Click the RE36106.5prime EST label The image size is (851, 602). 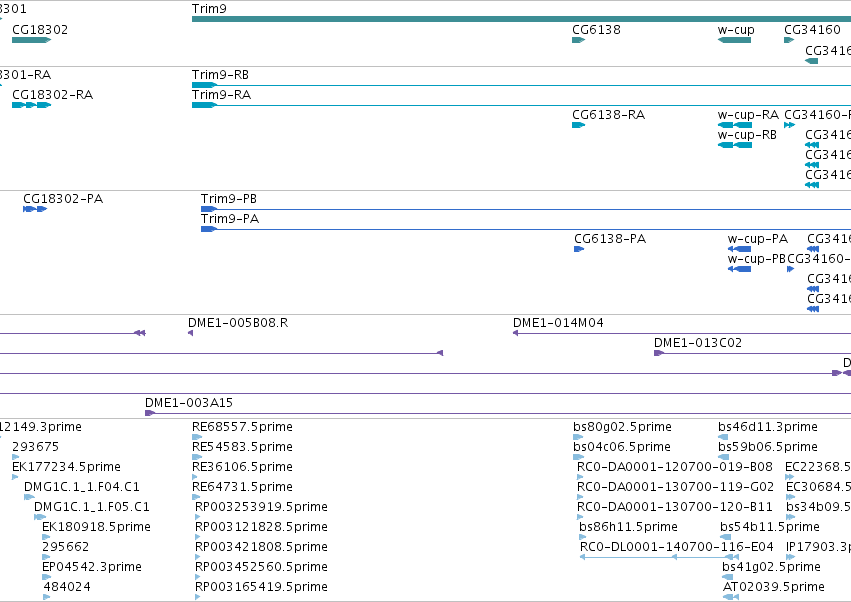242,467
